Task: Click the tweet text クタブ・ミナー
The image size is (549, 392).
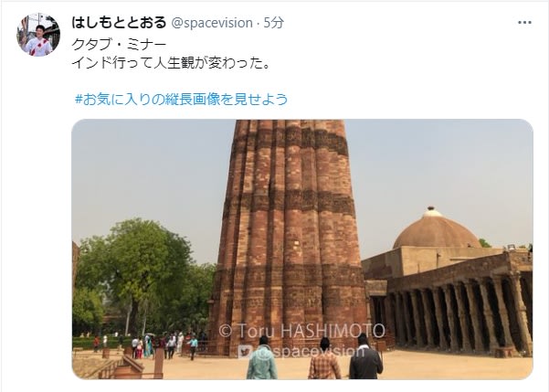Action: point(119,45)
